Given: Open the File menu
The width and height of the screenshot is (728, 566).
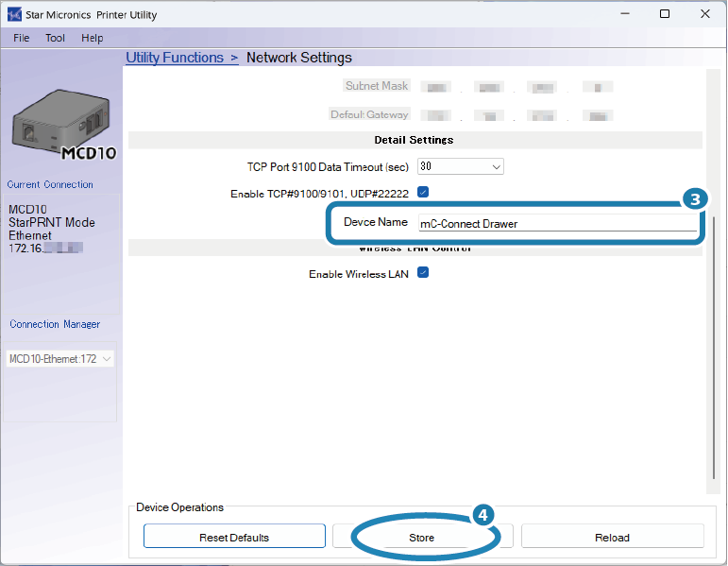Looking at the screenshot, I should point(21,38).
